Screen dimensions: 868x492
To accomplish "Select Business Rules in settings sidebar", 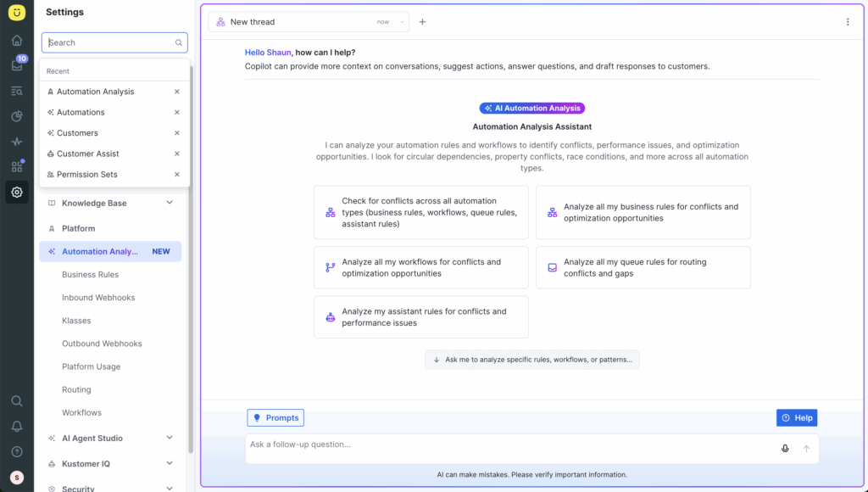I will point(90,275).
